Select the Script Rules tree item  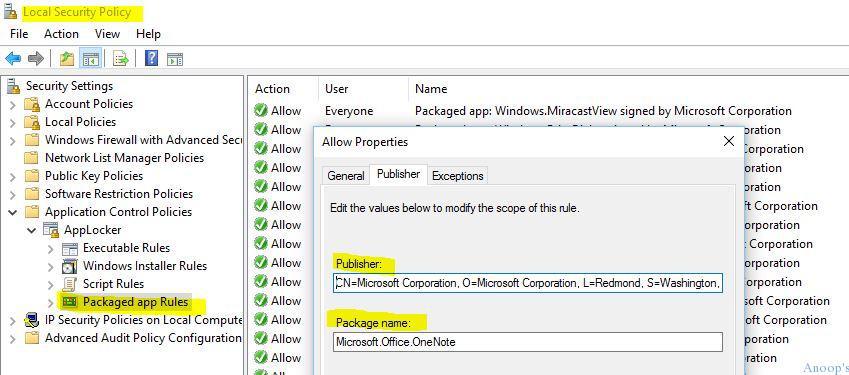tap(113, 284)
